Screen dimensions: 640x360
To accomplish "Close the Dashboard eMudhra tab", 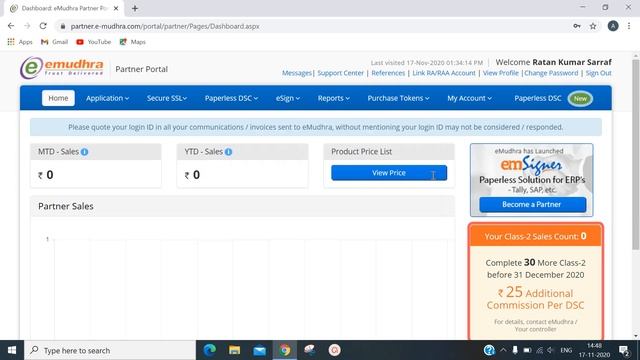I will tap(116, 8).
